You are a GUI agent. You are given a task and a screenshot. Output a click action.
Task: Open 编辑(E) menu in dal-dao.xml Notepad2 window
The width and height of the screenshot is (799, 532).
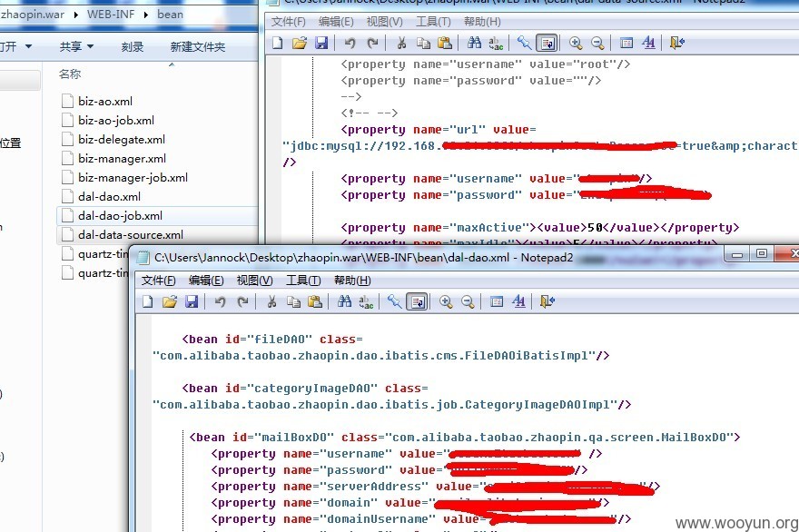[x=206, y=281]
